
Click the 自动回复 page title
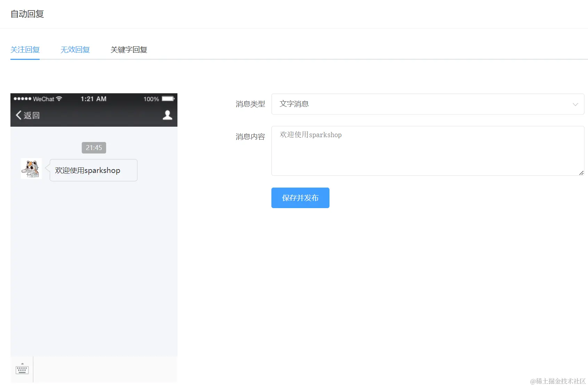pyautogui.click(x=27, y=14)
